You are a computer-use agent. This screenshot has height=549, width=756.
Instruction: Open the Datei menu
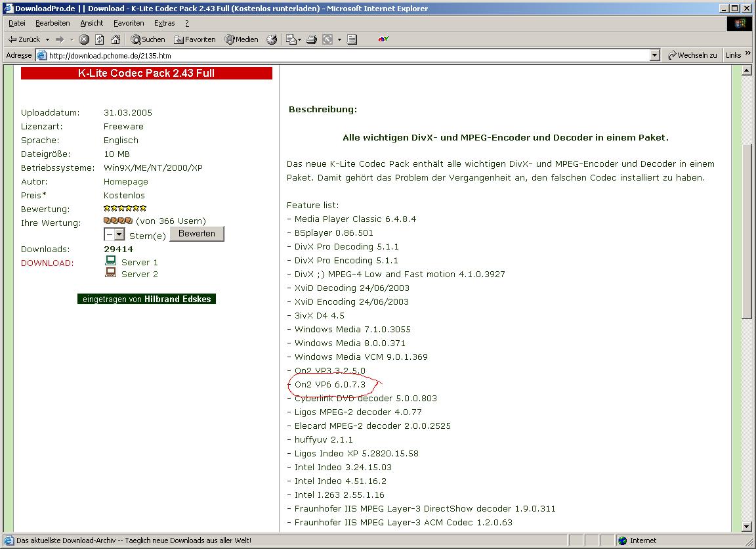[x=17, y=23]
